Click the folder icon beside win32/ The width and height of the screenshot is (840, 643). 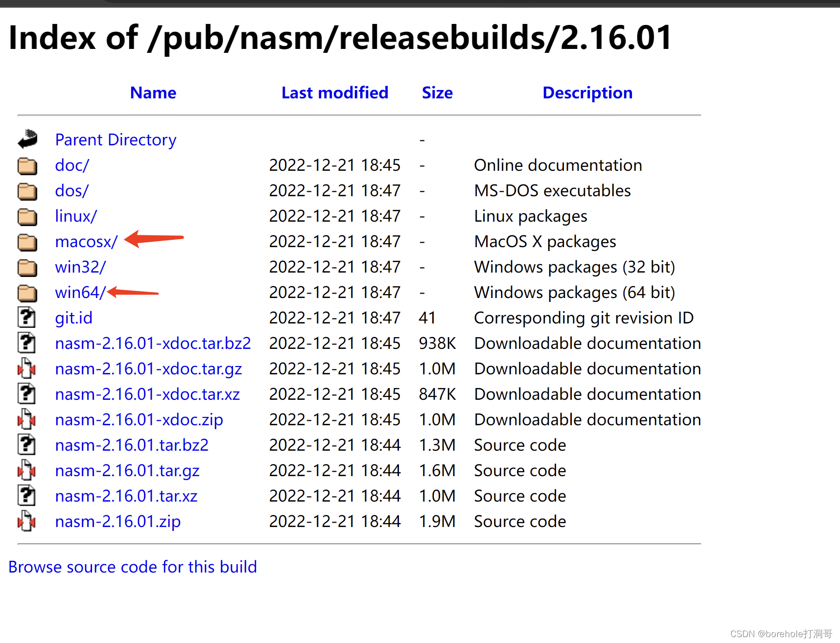(x=27, y=268)
